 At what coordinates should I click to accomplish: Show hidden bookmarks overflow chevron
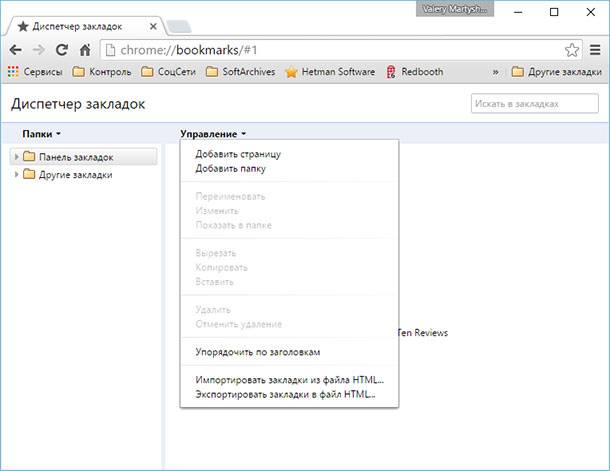click(x=496, y=72)
